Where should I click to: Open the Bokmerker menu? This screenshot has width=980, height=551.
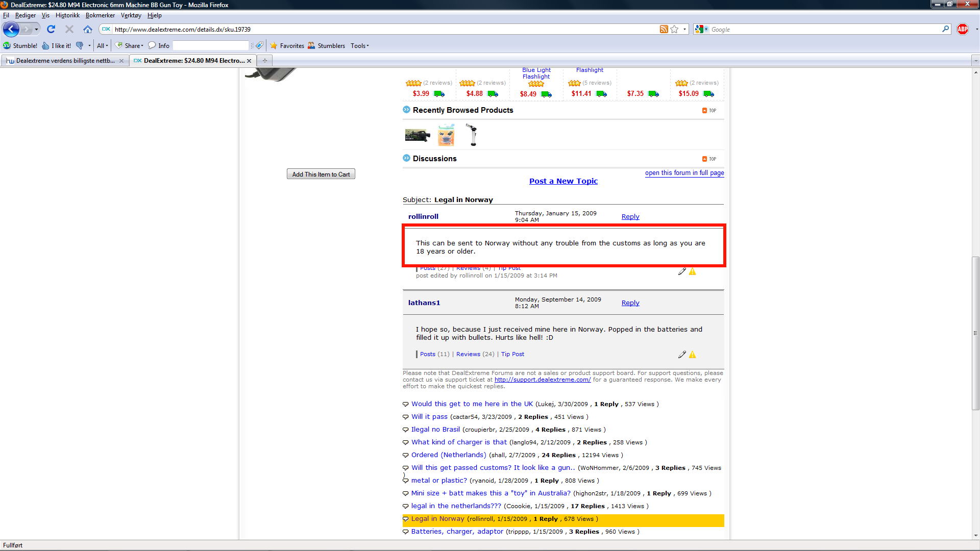coord(100,15)
